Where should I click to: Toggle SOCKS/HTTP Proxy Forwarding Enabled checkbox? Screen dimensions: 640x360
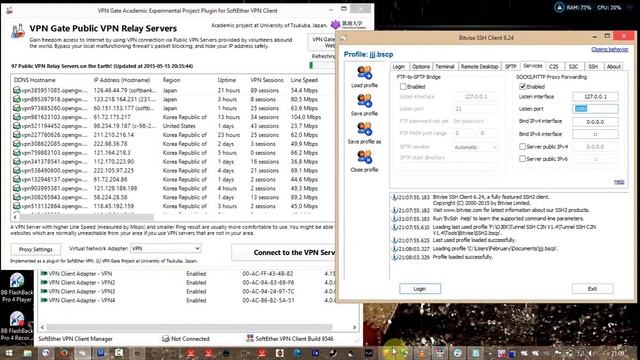[522, 87]
